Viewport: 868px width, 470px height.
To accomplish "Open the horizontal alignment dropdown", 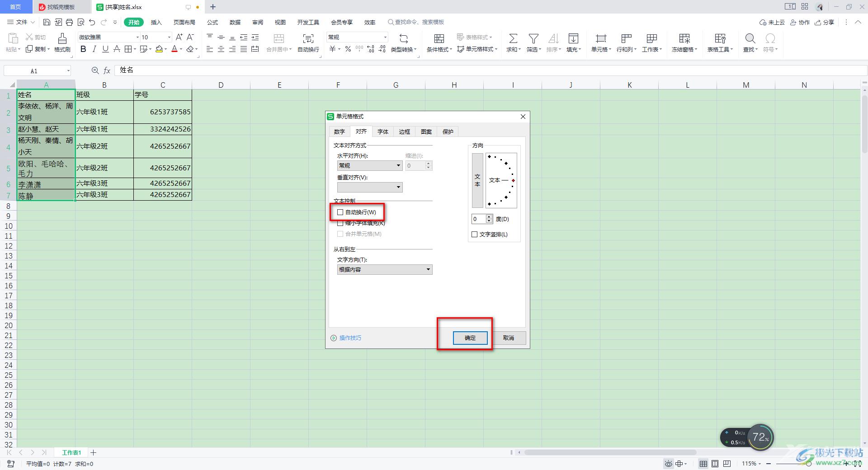I will 370,166.
